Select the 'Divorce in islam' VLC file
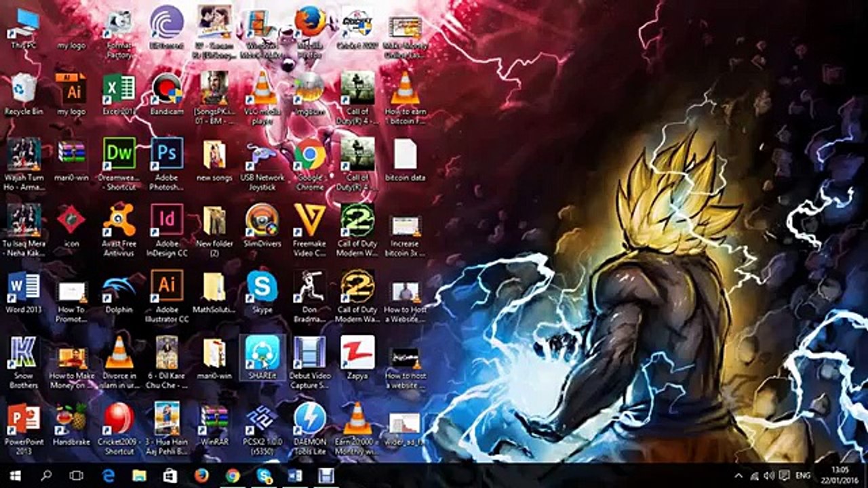The width and height of the screenshot is (868, 488). pyautogui.click(x=119, y=363)
